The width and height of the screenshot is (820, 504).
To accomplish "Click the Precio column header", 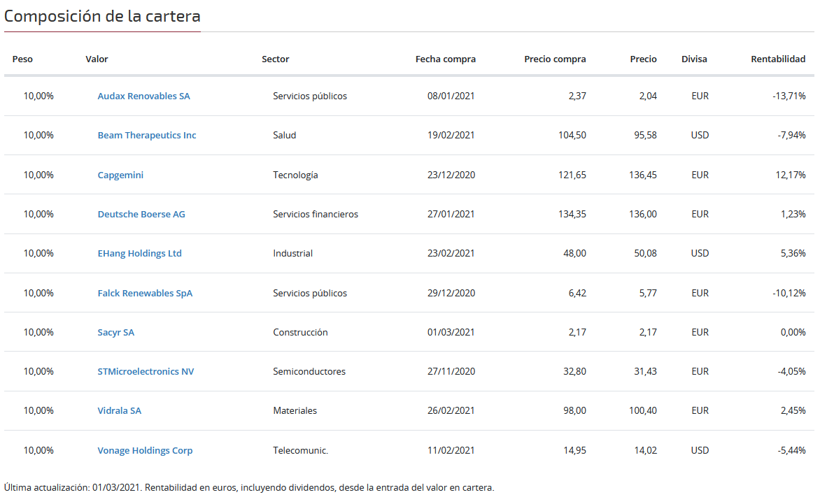I will [643, 59].
